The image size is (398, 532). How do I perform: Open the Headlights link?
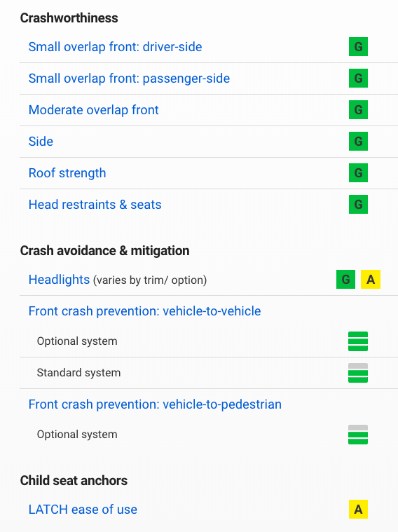pyautogui.click(x=59, y=280)
